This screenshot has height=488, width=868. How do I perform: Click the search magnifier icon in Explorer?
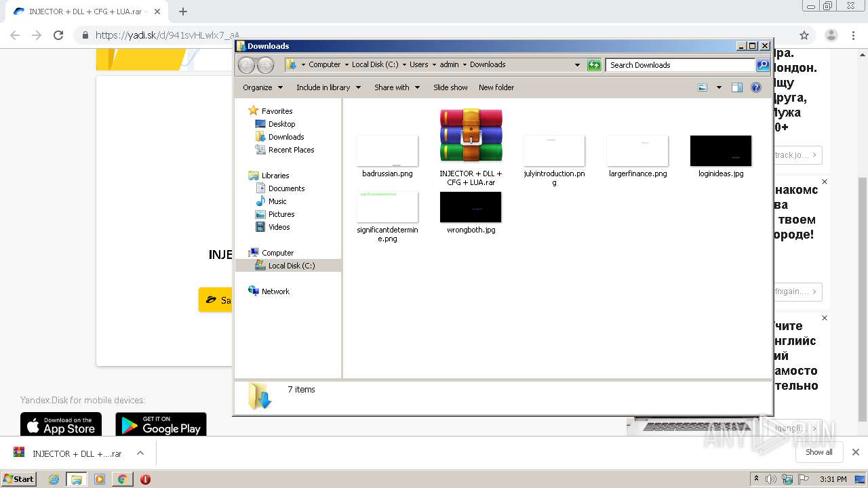click(x=763, y=65)
